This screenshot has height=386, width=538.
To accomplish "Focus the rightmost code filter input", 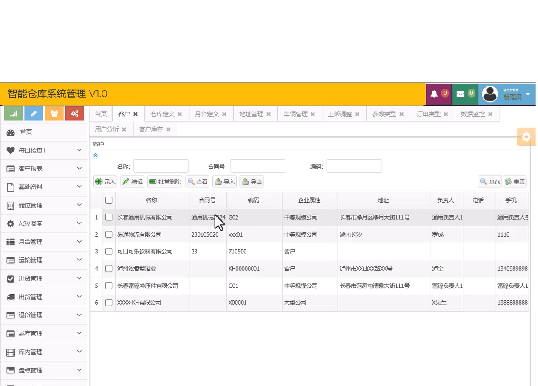I will tap(354, 166).
